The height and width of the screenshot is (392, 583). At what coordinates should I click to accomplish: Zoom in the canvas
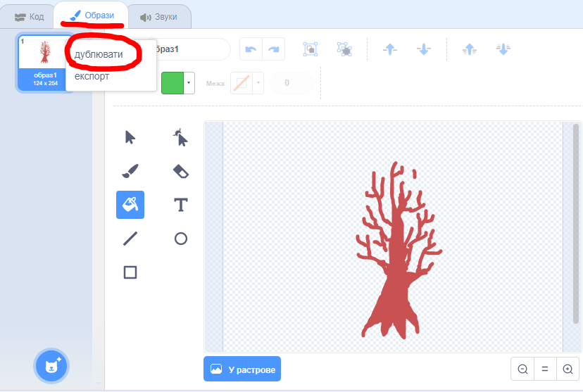click(x=568, y=369)
